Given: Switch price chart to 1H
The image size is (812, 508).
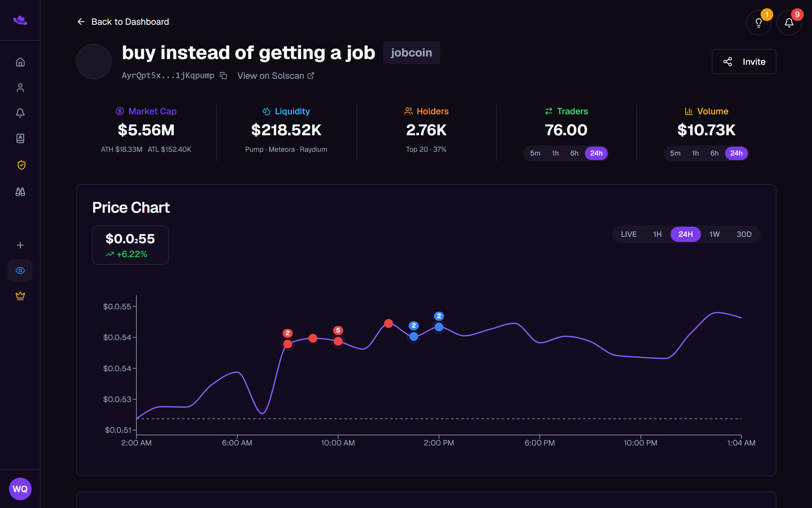Looking at the screenshot, I should click(657, 234).
